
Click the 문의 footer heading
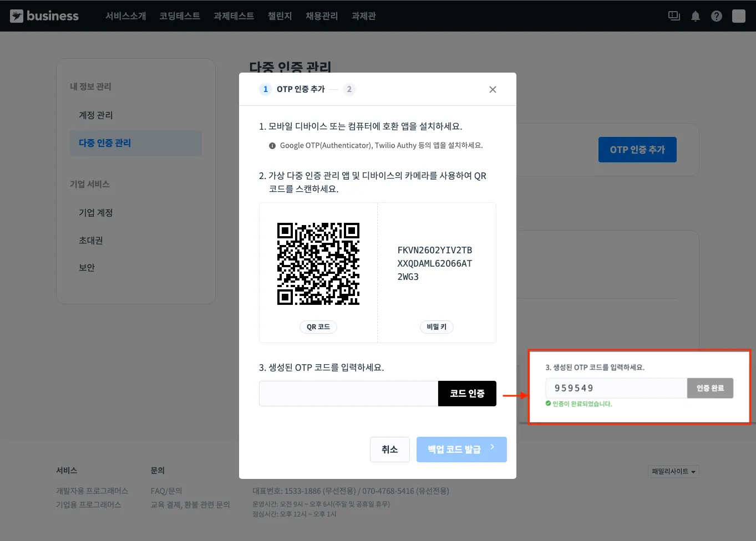pyautogui.click(x=158, y=471)
